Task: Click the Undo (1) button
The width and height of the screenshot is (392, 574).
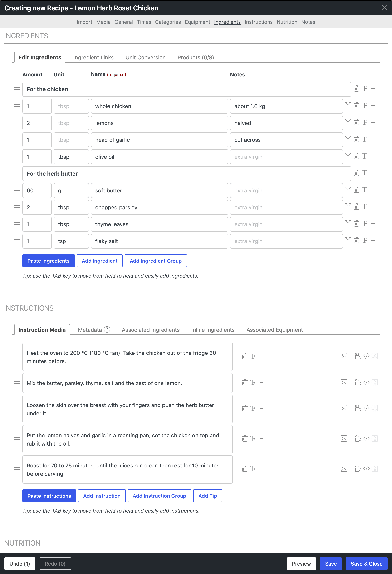Action: [20, 564]
